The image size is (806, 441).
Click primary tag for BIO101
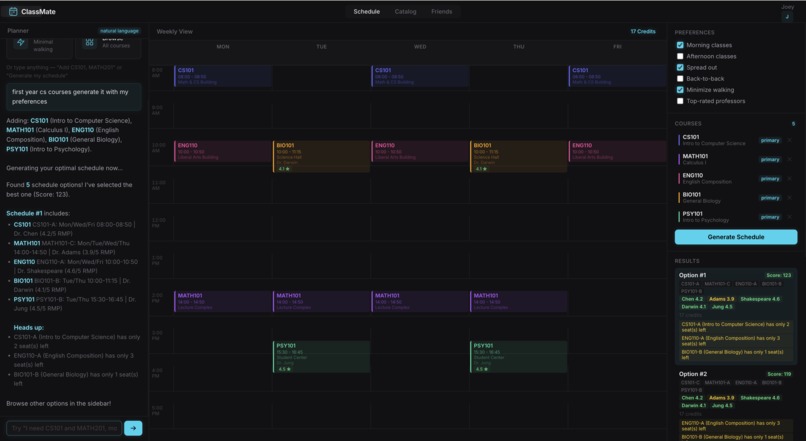click(x=770, y=198)
